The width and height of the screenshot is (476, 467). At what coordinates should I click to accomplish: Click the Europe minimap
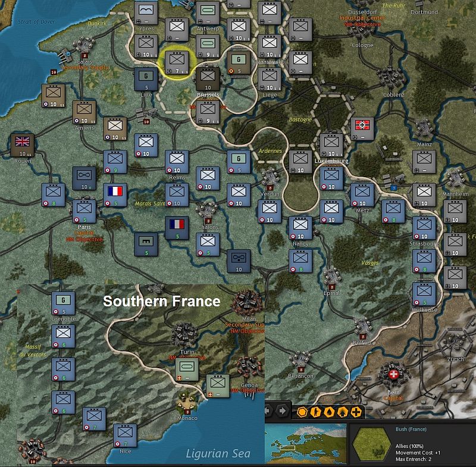[x=305, y=443]
